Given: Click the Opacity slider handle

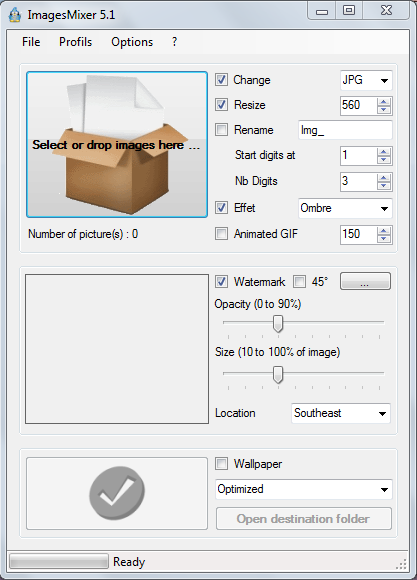Looking at the screenshot, I should click(x=278, y=324).
